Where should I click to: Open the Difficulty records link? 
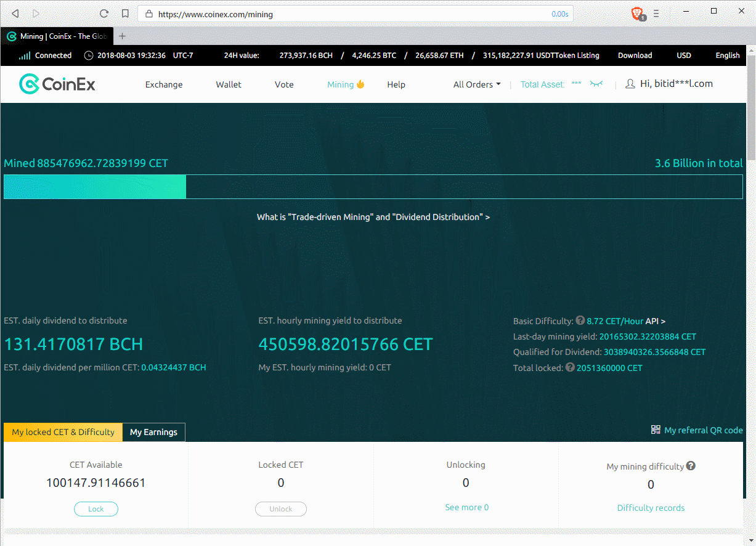pyautogui.click(x=651, y=508)
